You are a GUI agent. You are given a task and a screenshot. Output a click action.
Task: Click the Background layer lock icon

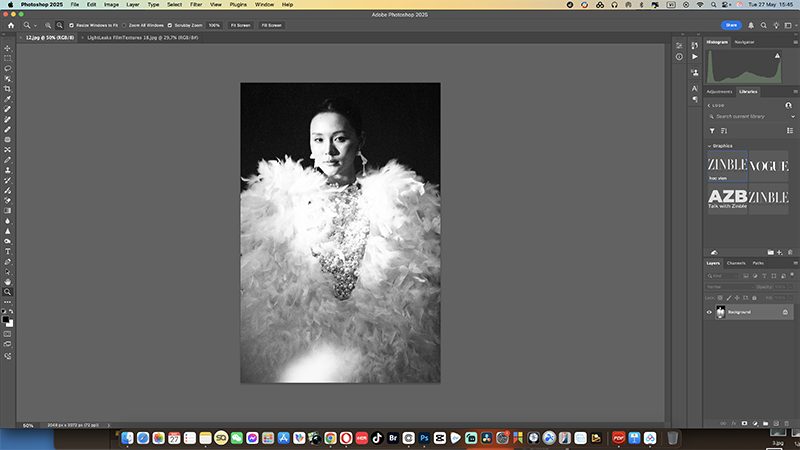[785, 312]
